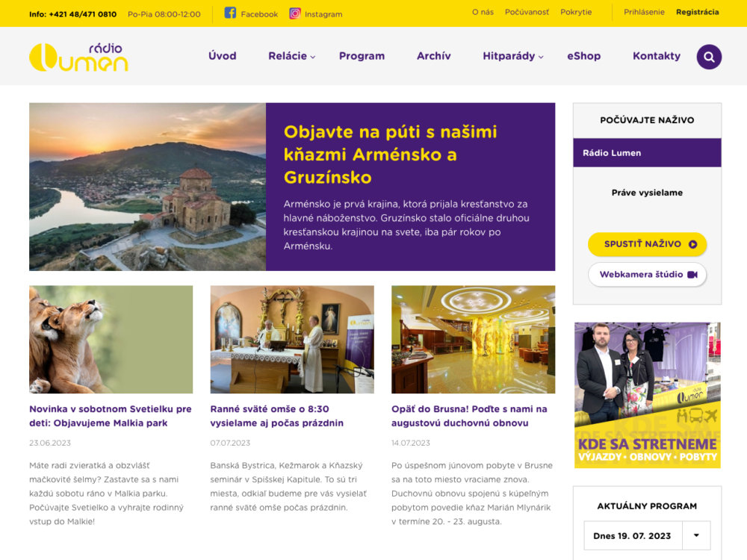
Task: Open the Program menu item
Action: (x=362, y=56)
